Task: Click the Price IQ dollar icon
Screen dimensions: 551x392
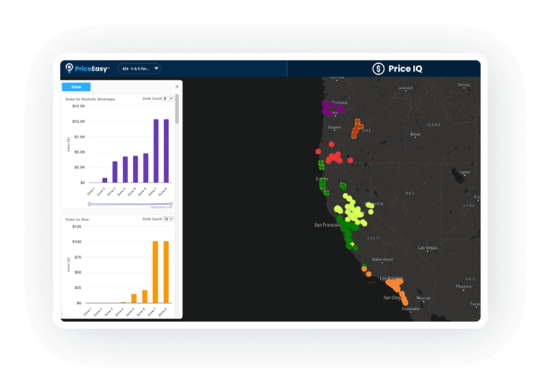Action: (378, 68)
